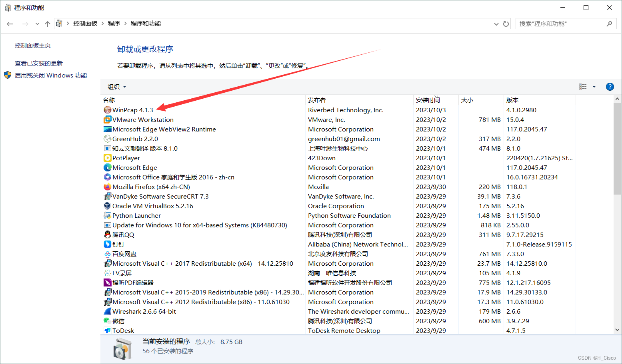Viewport: 622px width, 364px height.
Task: Click the scrollbar down arrow
Action: (x=618, y=330)
